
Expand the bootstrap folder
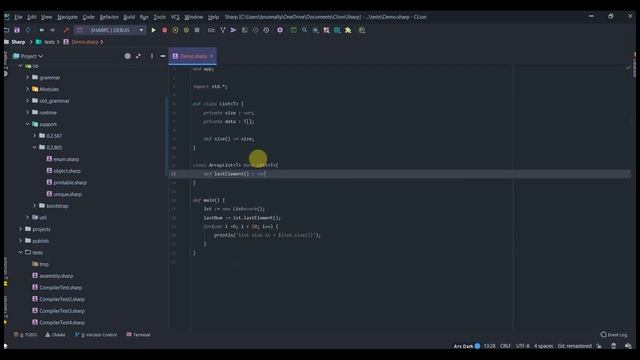tap(35, 206)
